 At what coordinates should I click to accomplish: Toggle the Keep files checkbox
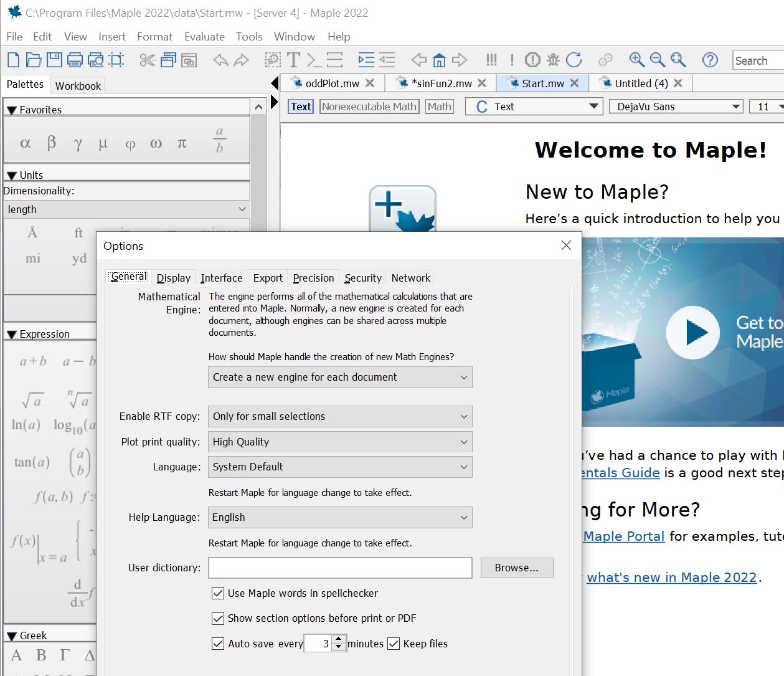click(394, 644)
